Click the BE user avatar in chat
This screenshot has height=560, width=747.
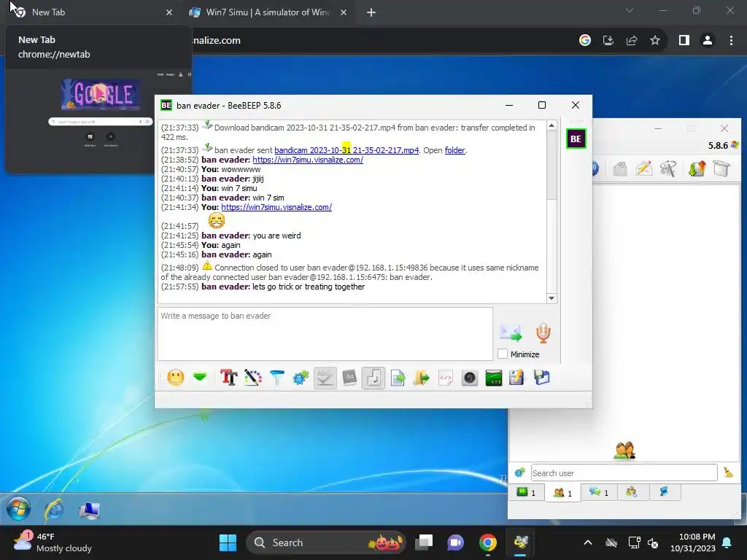(x=576, y=139)
